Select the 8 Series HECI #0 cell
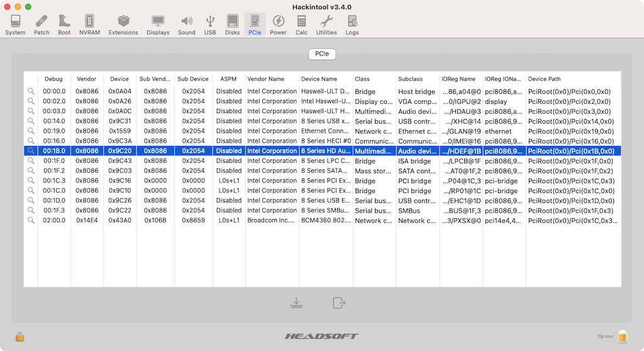Screen dimensions: 644x351 pos(326,140)
